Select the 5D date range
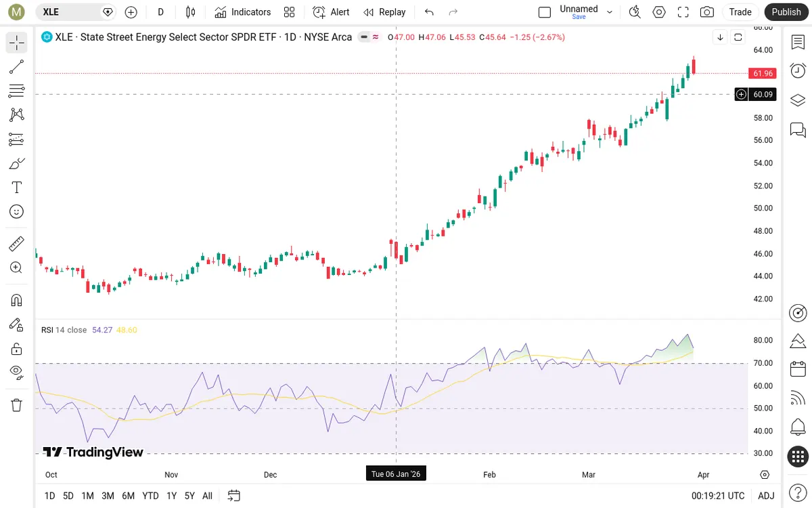Image resolution: width=812 pixels, height=508 pixels. coord(68,496)
